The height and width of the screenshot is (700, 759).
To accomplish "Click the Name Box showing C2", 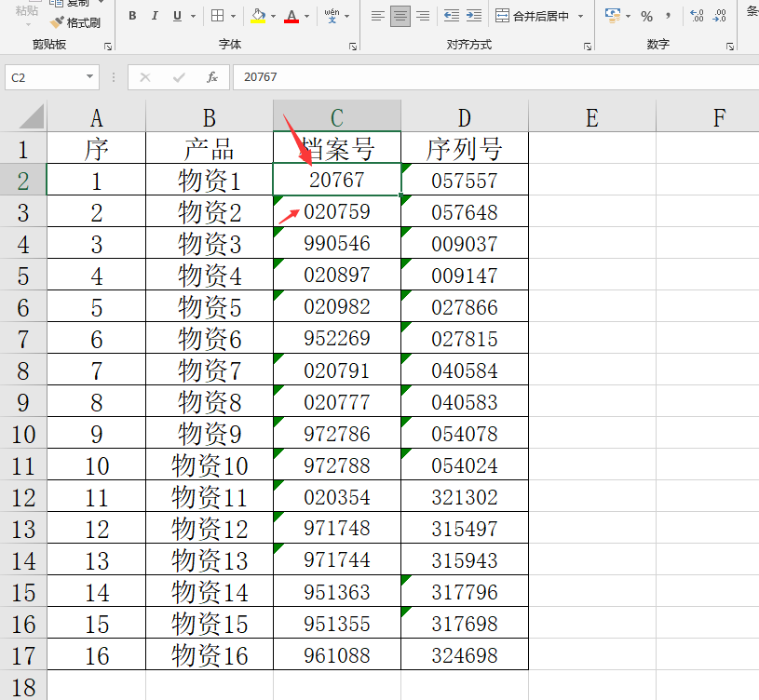I will click(x=45, y=77).
